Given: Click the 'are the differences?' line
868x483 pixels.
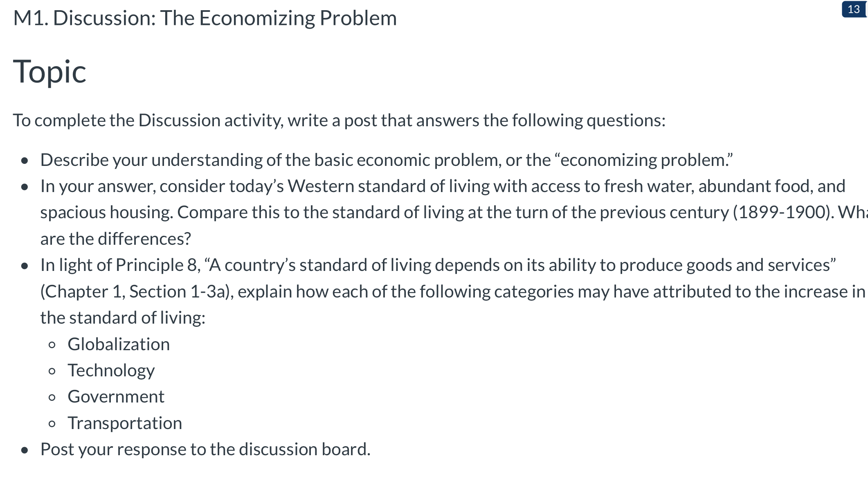Looking at the screenshot, I should pyautogui.click(x=116, y=239).
